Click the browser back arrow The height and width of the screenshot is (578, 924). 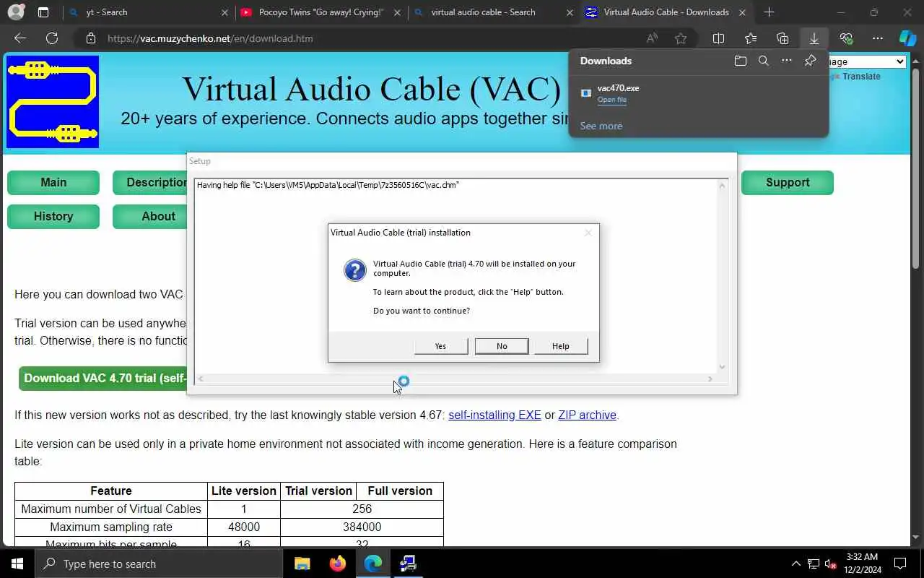pyautogui.click(x=20, y=38)
